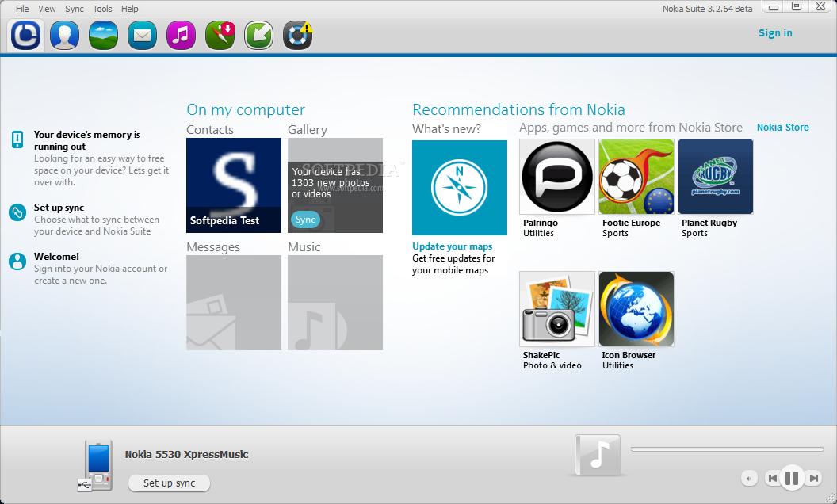This screenshot has height=504, width=837.
Task: Open the ShakePic app icon
Action: point(556,308)
